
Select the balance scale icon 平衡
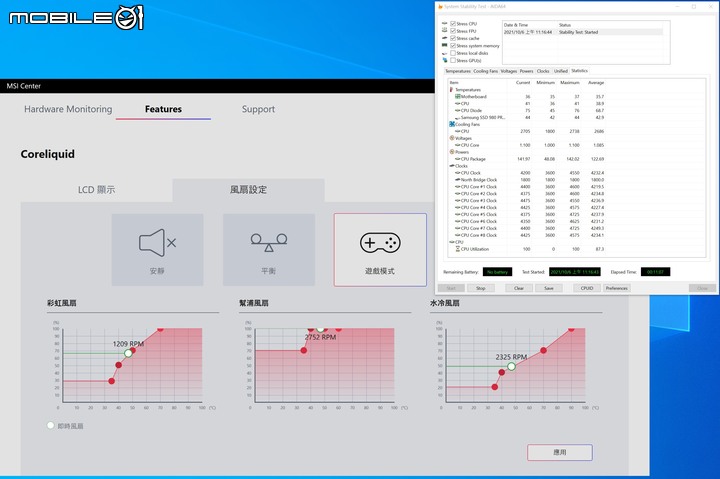(269, 242)
